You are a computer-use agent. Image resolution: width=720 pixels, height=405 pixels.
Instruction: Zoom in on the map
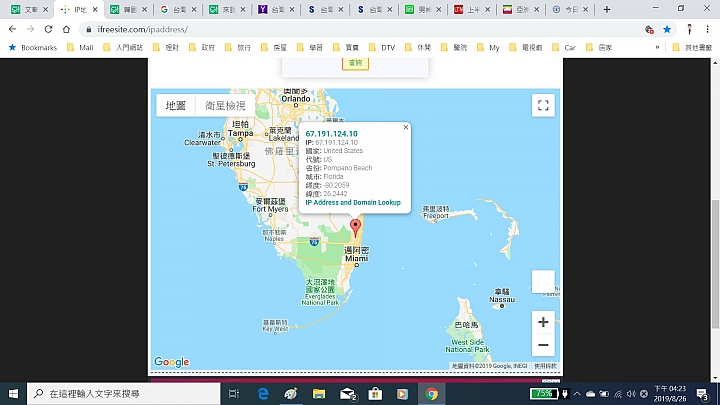coord(543,322)
